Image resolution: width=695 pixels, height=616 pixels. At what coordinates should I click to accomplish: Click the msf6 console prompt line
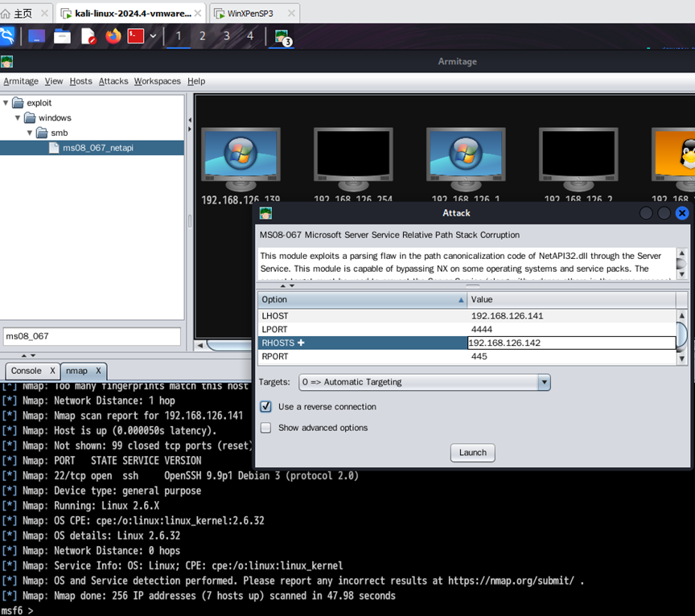(18, 610)
